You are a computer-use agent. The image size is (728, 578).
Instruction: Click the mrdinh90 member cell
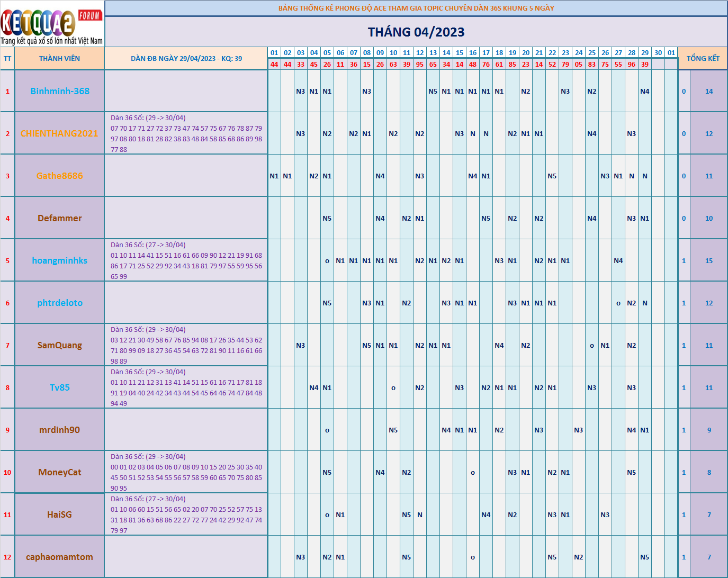(59, 430)
